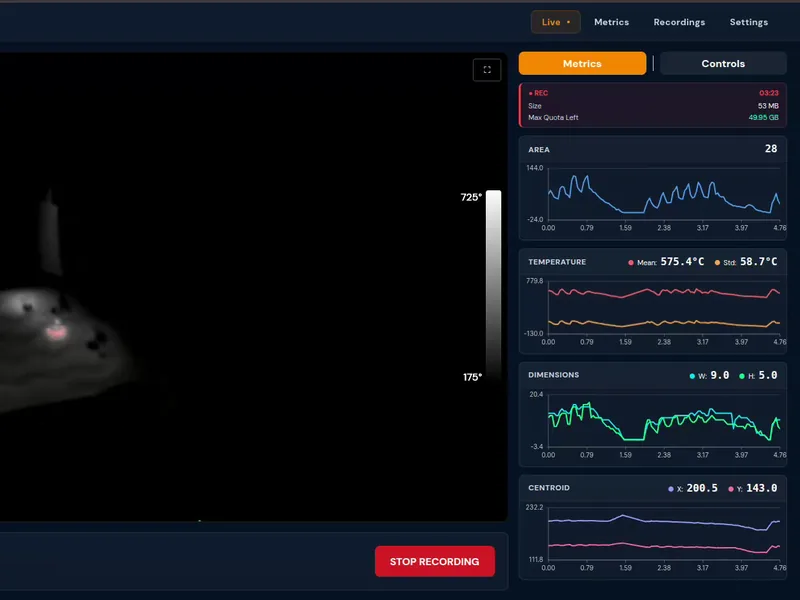This screenshot has width=800, height=600.
Task: Switch to the Live tab
Action: click(555, 22)
